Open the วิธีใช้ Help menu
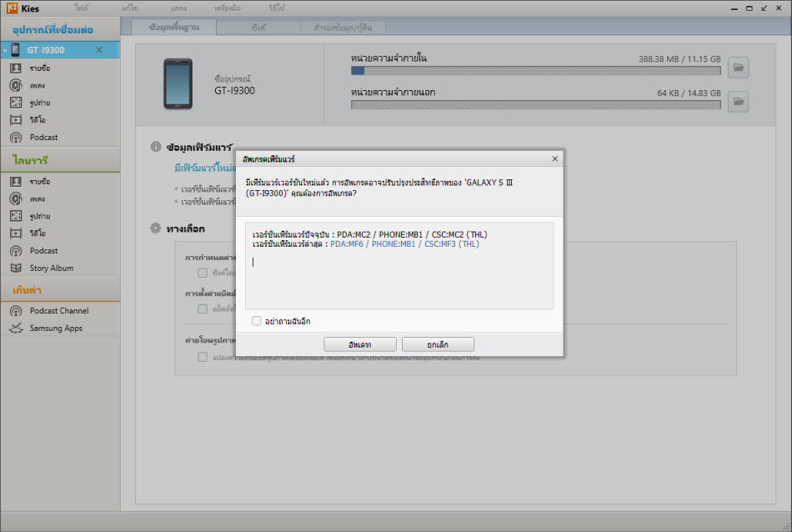 (x=276, y=8)
